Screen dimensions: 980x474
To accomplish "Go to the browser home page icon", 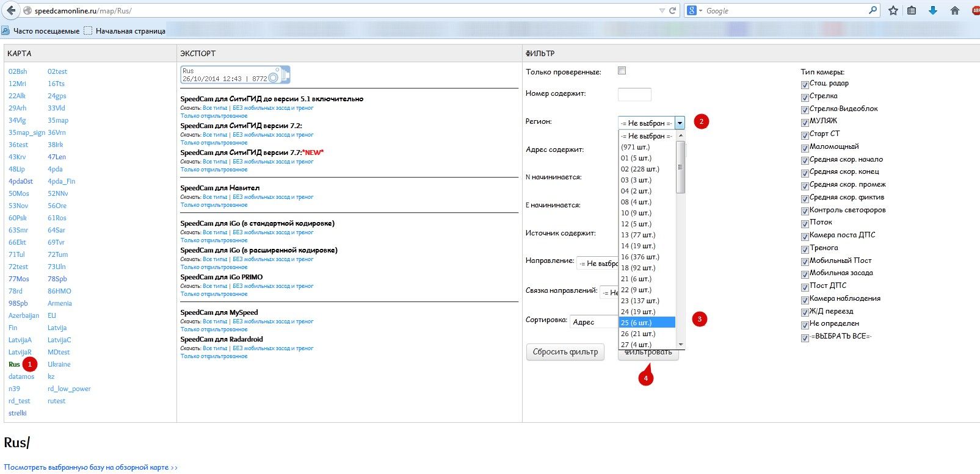I will click(955, 10).
